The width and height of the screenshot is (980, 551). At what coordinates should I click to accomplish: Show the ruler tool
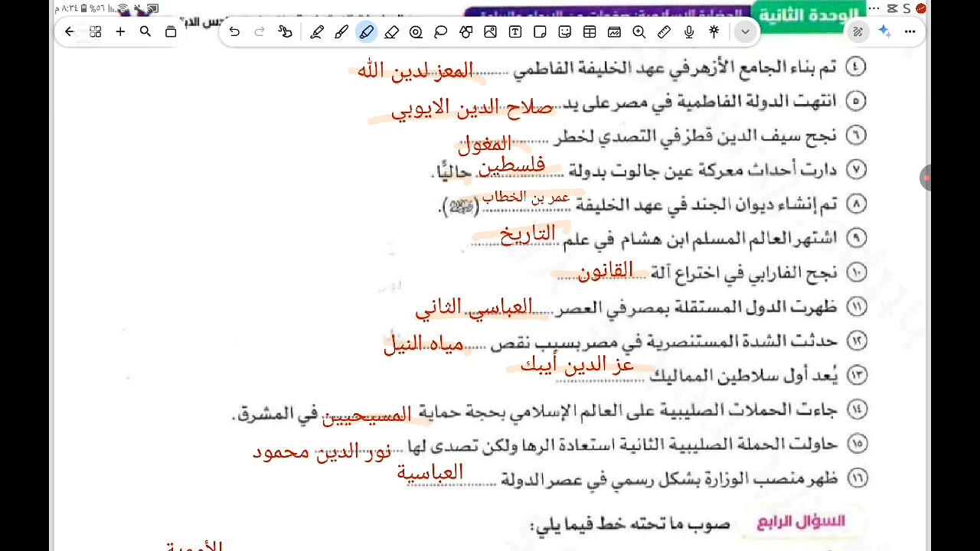664,32
